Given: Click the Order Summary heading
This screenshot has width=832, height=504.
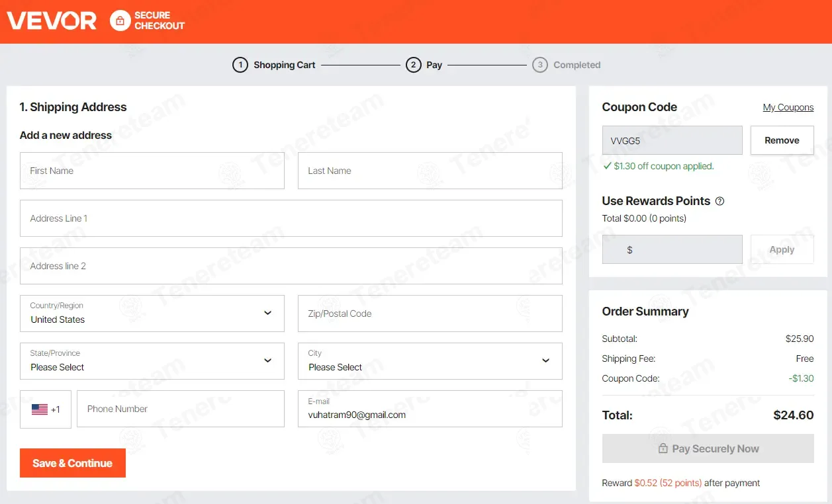Looking at the screenshot, I should pos(645,312).
